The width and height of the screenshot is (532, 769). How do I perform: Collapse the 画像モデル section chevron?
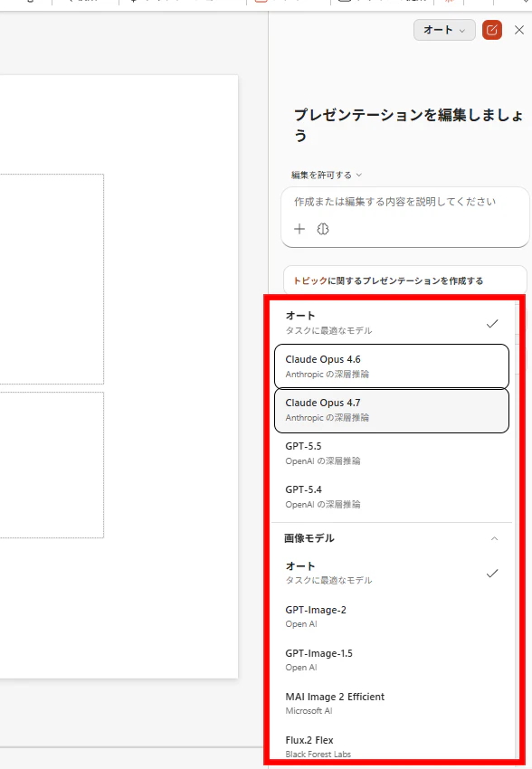point(494,538)
